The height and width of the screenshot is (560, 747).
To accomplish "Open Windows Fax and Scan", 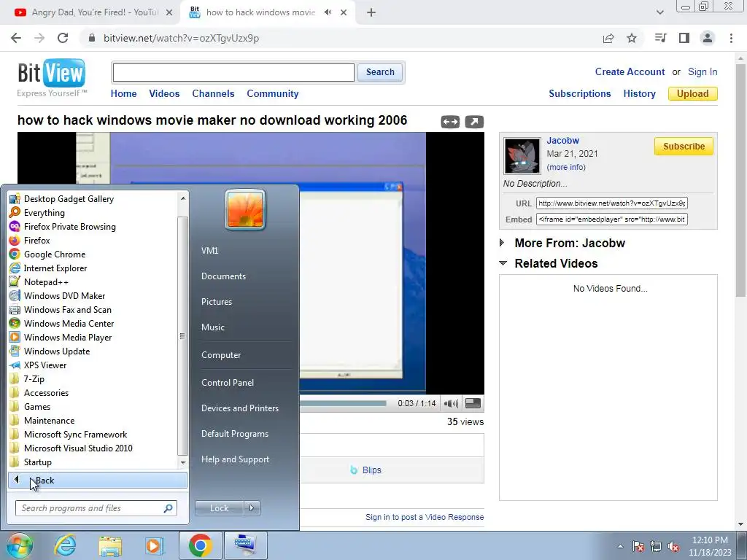I will [x=68, y=309].
